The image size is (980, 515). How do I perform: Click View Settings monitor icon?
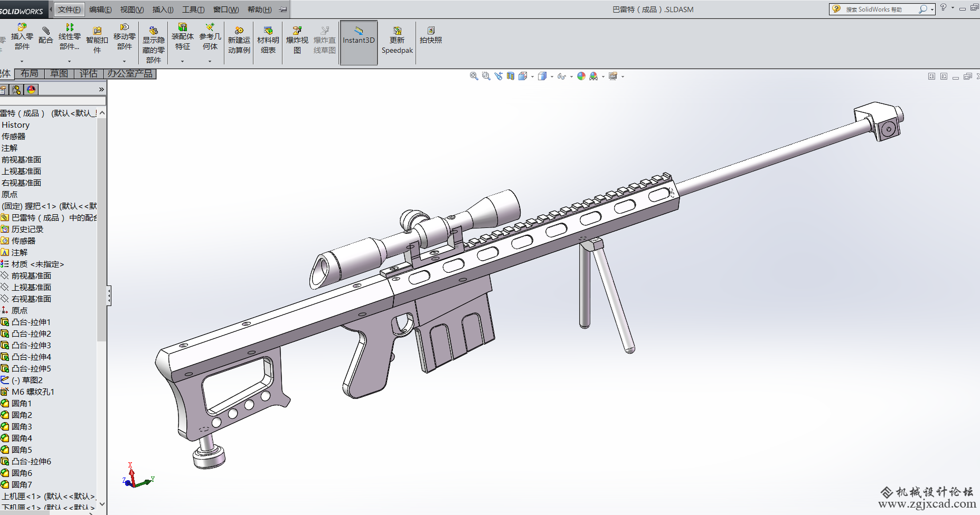[613, 76]
